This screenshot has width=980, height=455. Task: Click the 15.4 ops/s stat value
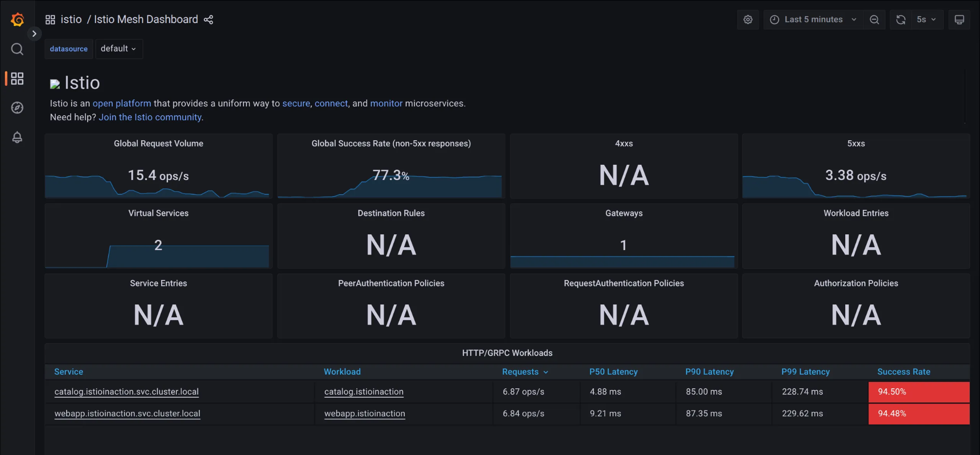(x=158, y=175)
